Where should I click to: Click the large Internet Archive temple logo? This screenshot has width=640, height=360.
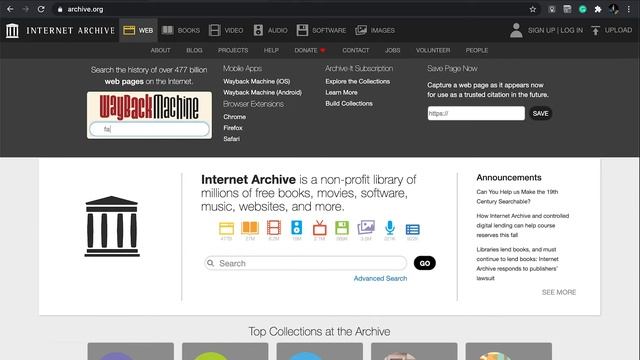(x=112, y=226)
